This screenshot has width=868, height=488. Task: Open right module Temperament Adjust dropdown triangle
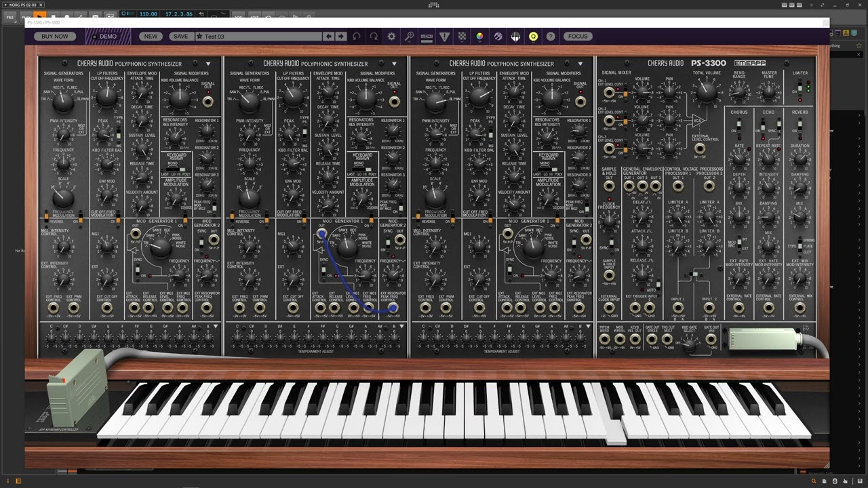(587, 326)
